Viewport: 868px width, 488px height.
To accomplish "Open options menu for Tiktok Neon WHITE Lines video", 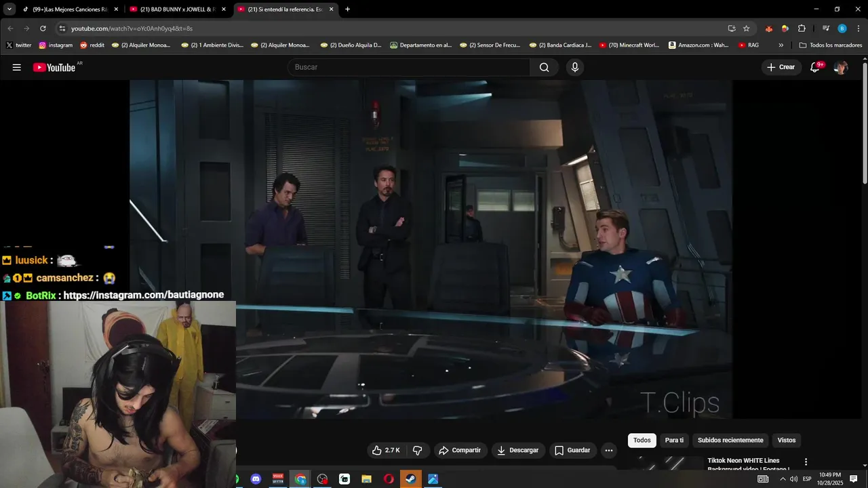I will tap(806, 462).
